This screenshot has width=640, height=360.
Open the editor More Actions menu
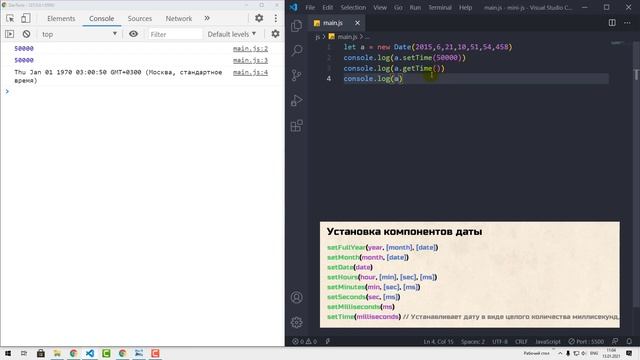[627, 23]
